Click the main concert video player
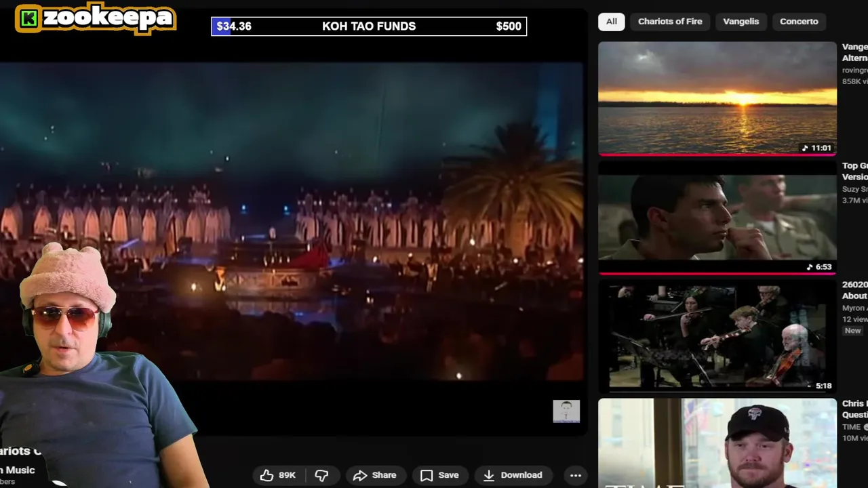868x488 pixels. coord(292,221)
